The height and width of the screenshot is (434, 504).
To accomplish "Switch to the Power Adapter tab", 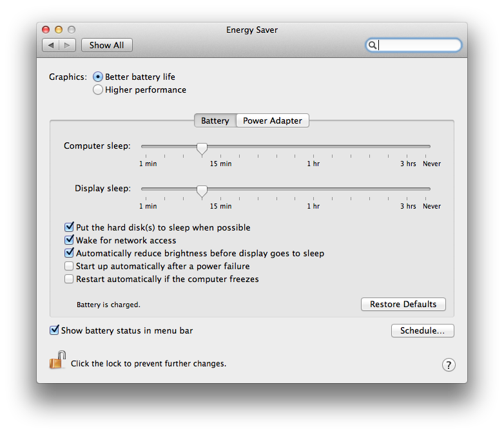I will tap(273, 120).
